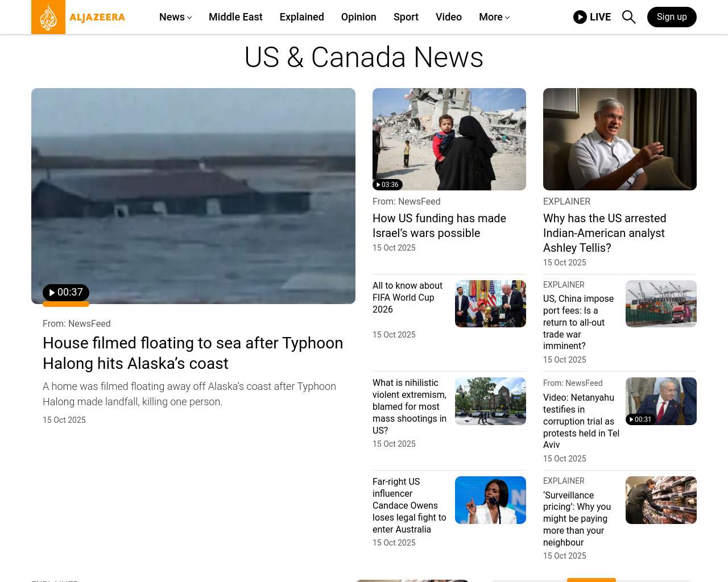Viewport: 728px width, 582px height.
Task: Click the date under the floating house story
Action: (64, 420)
